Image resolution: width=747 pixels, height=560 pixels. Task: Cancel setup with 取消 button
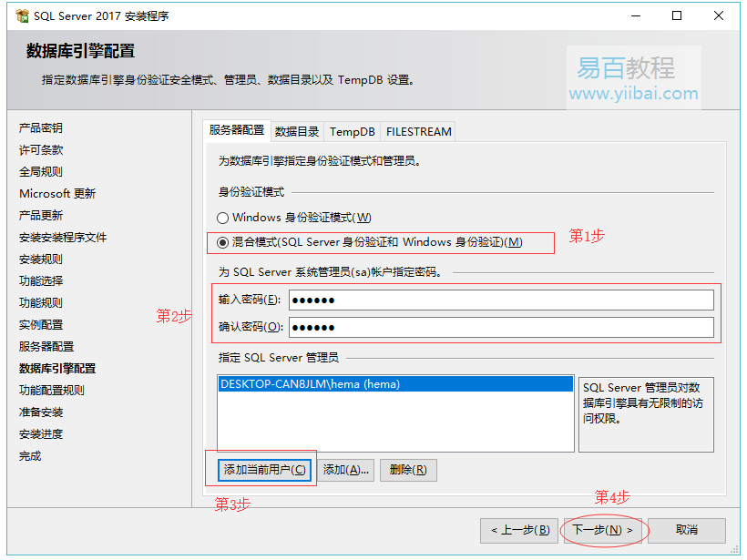click(687, 531)
